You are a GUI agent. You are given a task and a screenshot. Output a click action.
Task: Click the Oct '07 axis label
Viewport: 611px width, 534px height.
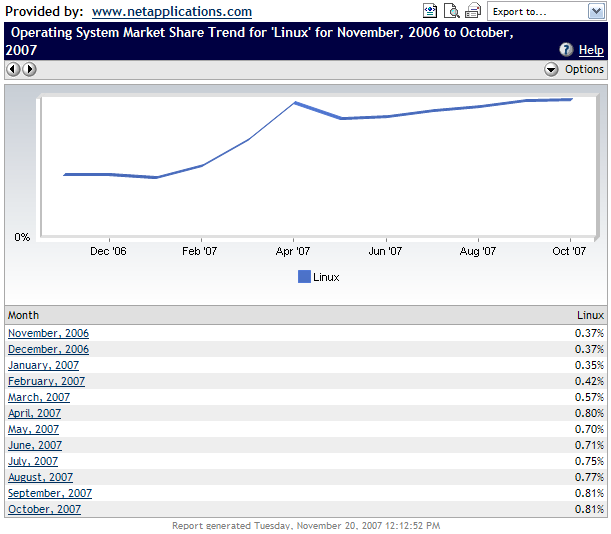pos(569,251)
